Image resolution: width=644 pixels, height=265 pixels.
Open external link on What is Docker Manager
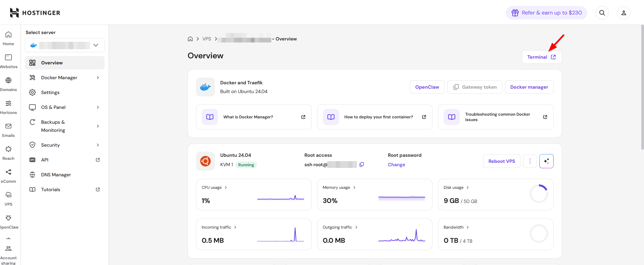[303, 117]
